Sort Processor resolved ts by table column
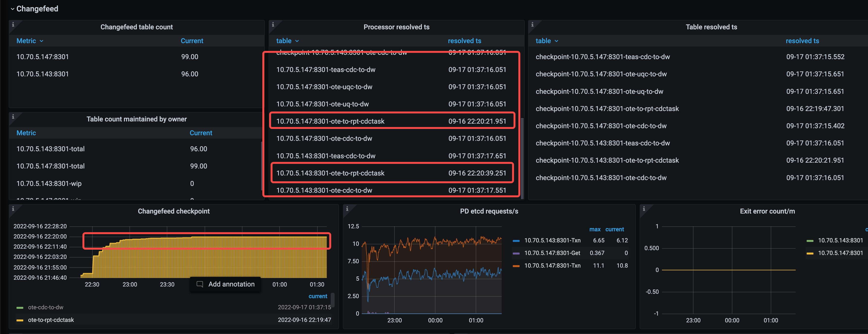Viewport: 868px width, 334px height. pyautogui.click(x=287, y=41)
